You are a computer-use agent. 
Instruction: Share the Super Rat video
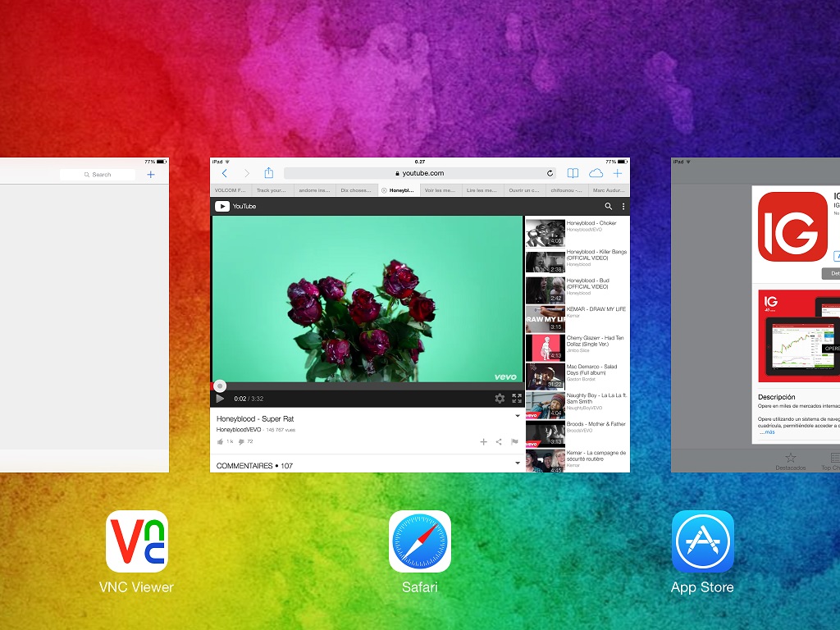499,442
